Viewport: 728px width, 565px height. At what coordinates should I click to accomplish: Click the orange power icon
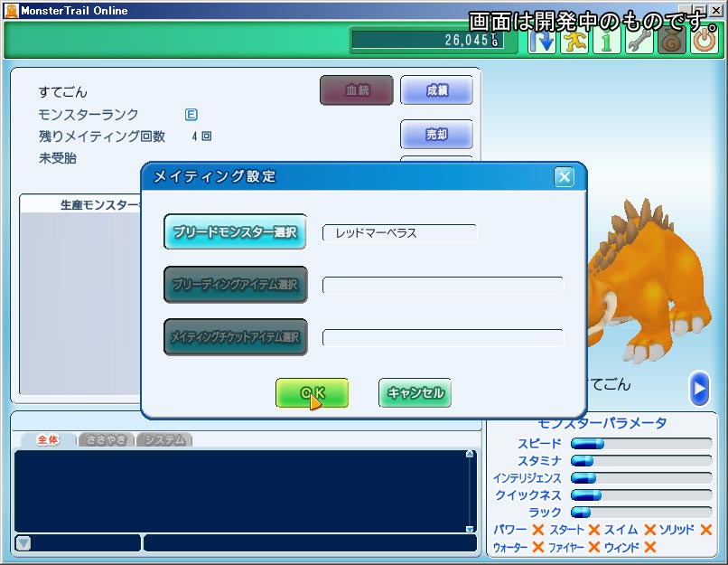[x=705, y=41]
